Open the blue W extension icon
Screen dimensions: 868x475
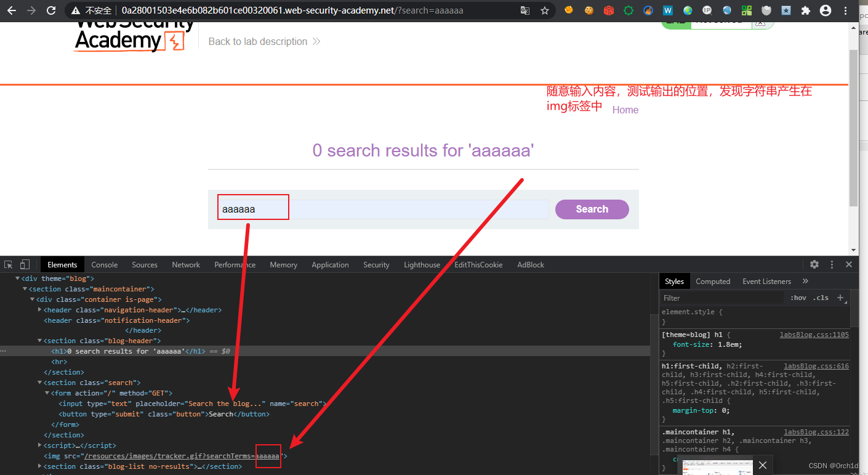(668, 10)
